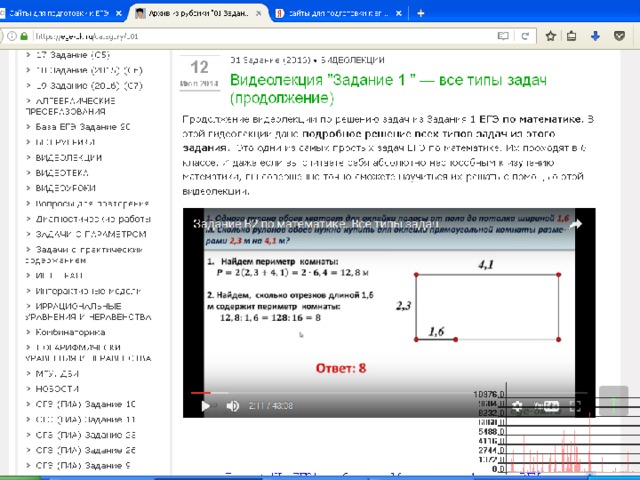The height and width of the screenshot is (480, 640).
Task: Click the browser reload button
Action: click(x=526, y=35)
